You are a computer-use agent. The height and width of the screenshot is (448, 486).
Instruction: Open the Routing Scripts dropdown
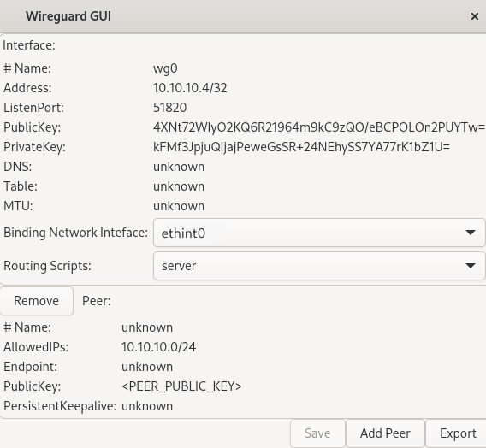click(x=319, y=266)
